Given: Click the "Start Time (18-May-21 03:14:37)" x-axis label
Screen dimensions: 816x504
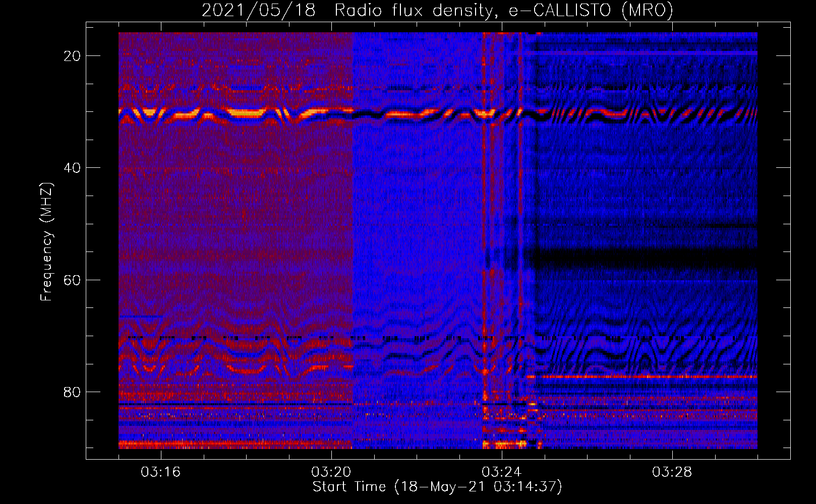Looking at the screenshot, I should [437, 487].
